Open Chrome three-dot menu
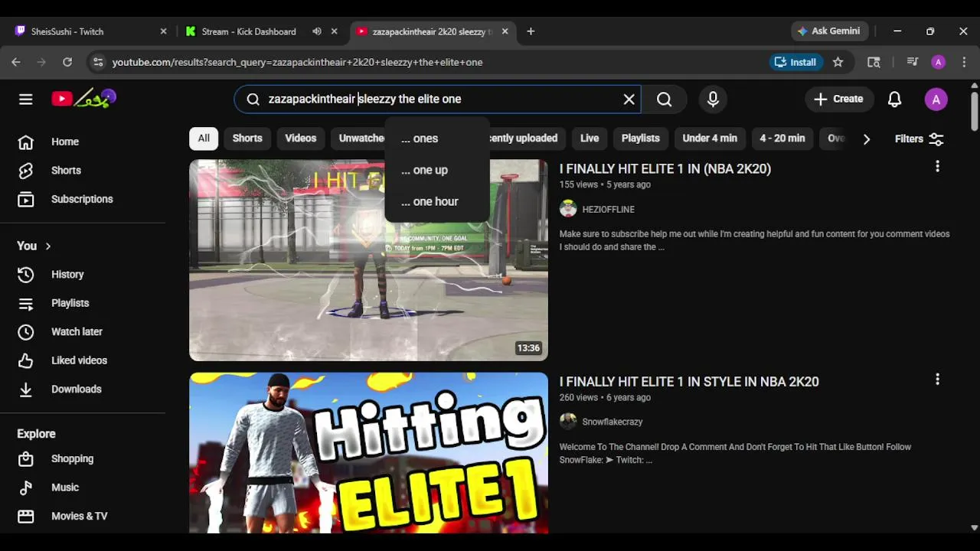Viewport: 980px width, 551px height. (964, 62)
